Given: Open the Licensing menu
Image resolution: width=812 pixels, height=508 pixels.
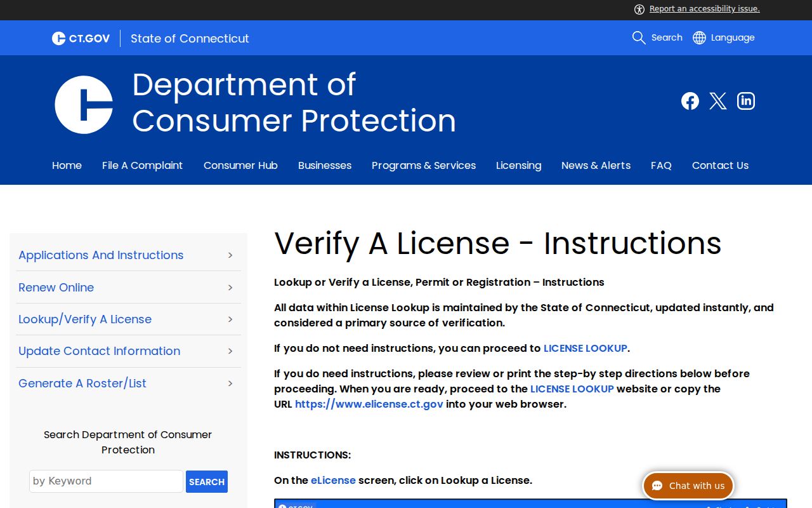Looking at the screenshot, I should coord(518,165).
